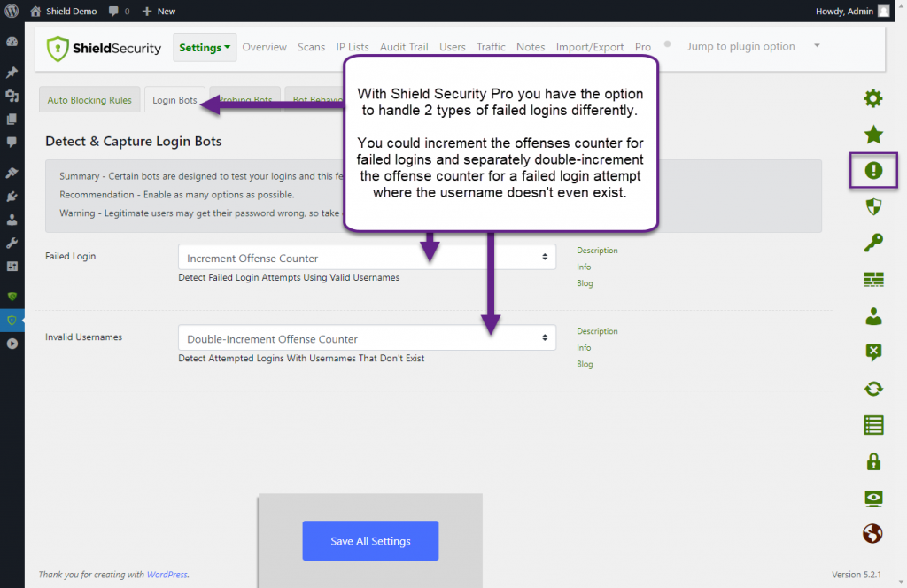
Task: Open list lines icon section
Action: pos(872,426)
